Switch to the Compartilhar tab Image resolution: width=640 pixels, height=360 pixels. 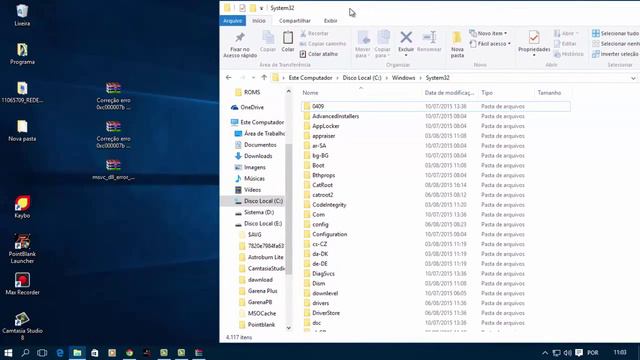[x=295, y=21]
